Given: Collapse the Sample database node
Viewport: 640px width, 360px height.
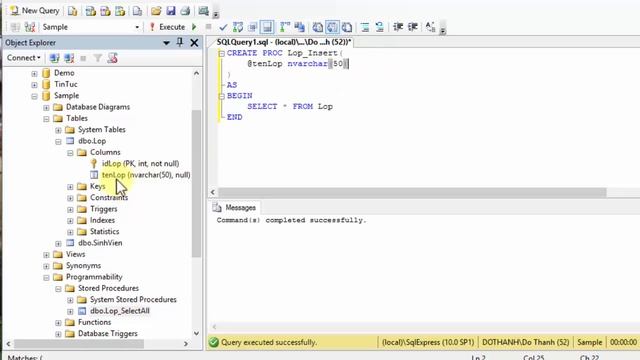Looking at the screenshot, I should pos(34,96).
